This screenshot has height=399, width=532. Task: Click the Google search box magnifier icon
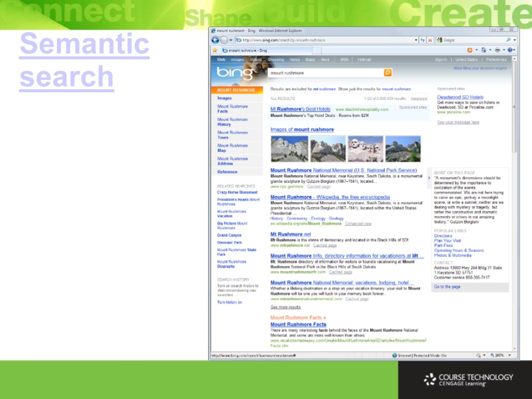508,40
